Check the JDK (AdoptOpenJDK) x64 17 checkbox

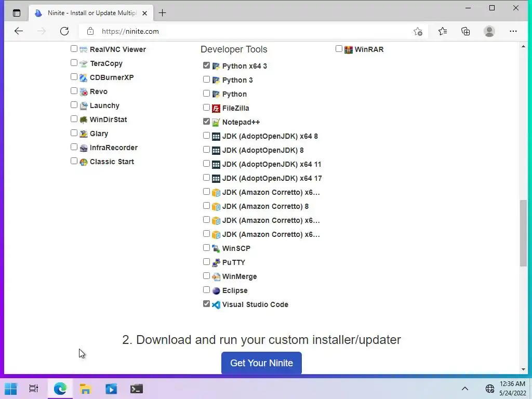click(206, 178)
